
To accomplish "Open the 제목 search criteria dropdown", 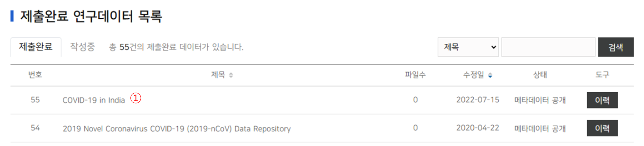I will click(468, 47).
